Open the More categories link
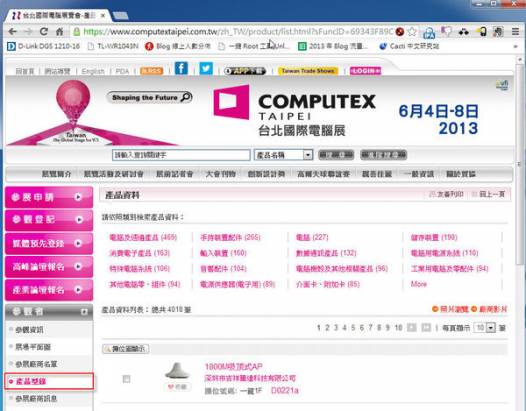 tap(419, 284)
